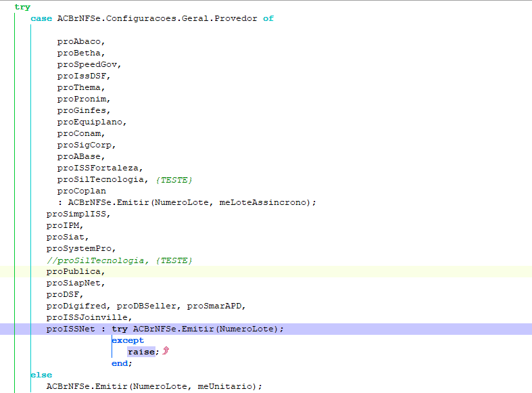Click uncommented proSilTecnologia identifier
Image resolution: width=532 pixels, height=393 pixels.
pyautogui.click(x=101, y=179)
